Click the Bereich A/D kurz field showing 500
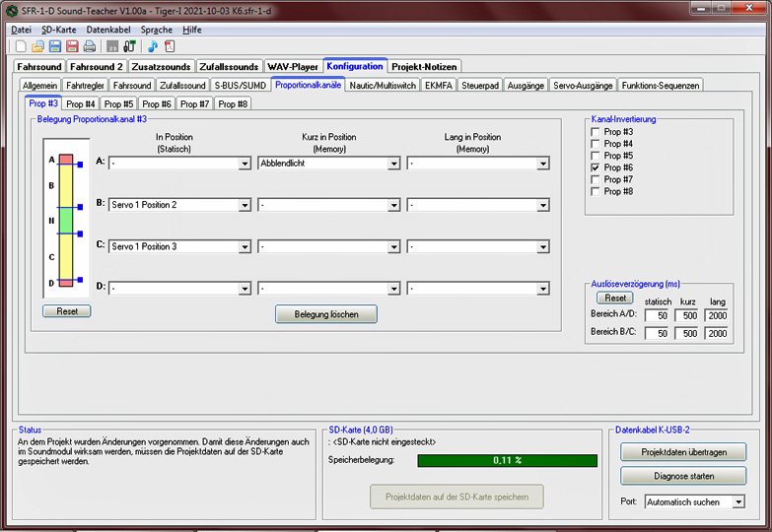 click(x=686, y=315)
